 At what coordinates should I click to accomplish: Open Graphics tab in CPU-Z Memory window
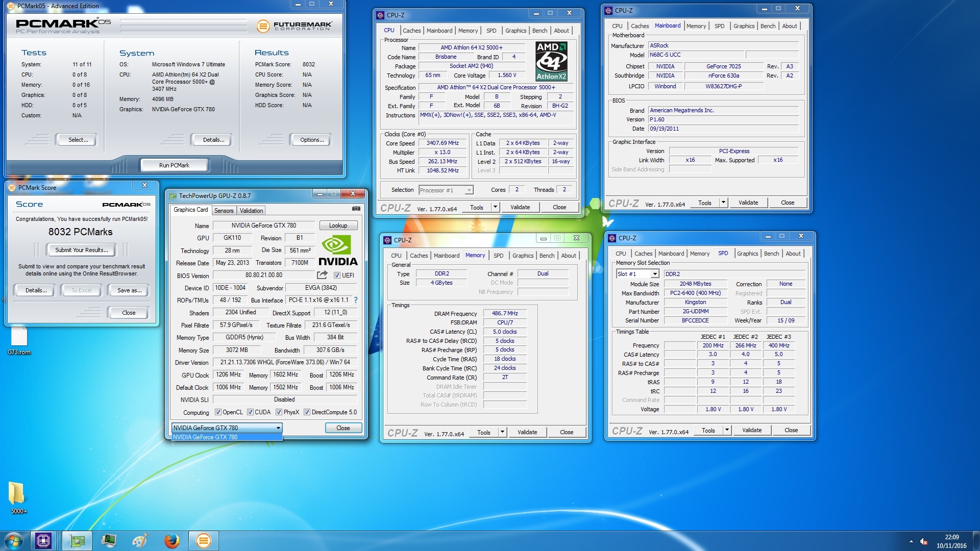(x=523, y=256)
